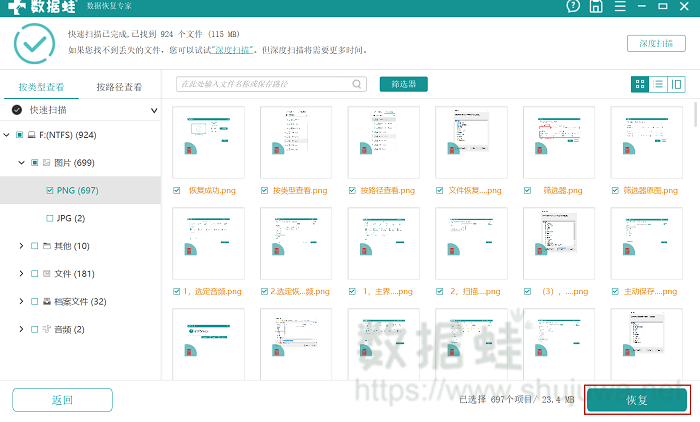Check the JPG (2) checkbox
The width and height of the screenshot is (700, 422).
pyautogui.click(x=50, y=218)
